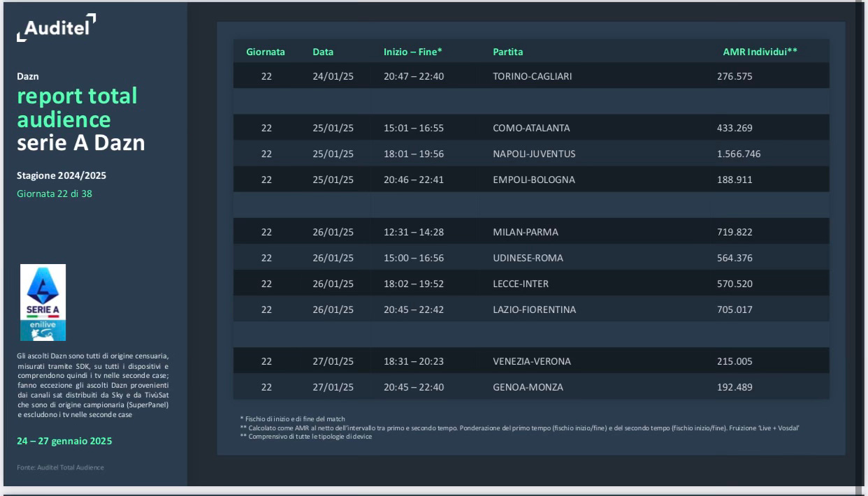Select the Inizio – Fine column header
This screenshot has width=868, height=496.
(x=413, y=52)
